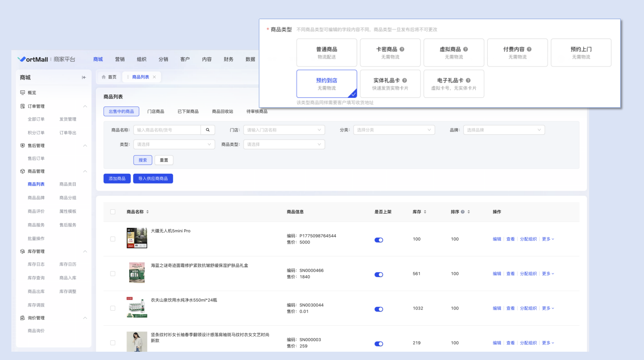Viewport: 644px width, 360px height.
Task: Open the 商品类型 请选择 dropdown filter
Action: pos(284,145)
